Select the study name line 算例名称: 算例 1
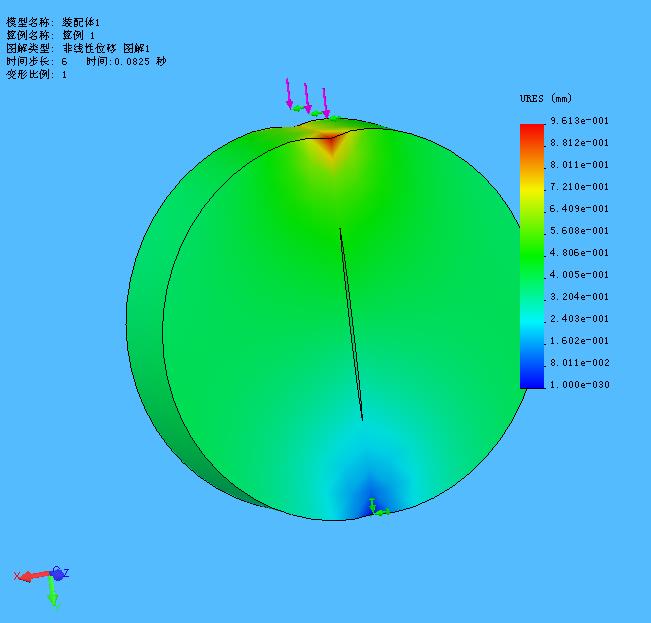This screenshot has height=623, width=651. (x=50, y=35)
